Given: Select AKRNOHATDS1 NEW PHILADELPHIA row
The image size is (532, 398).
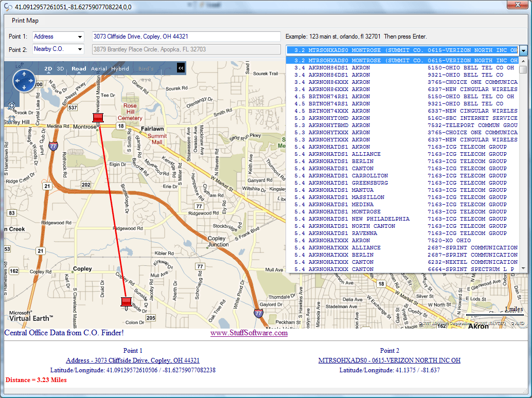Looking at the screenshot, I should coord(403,219).
